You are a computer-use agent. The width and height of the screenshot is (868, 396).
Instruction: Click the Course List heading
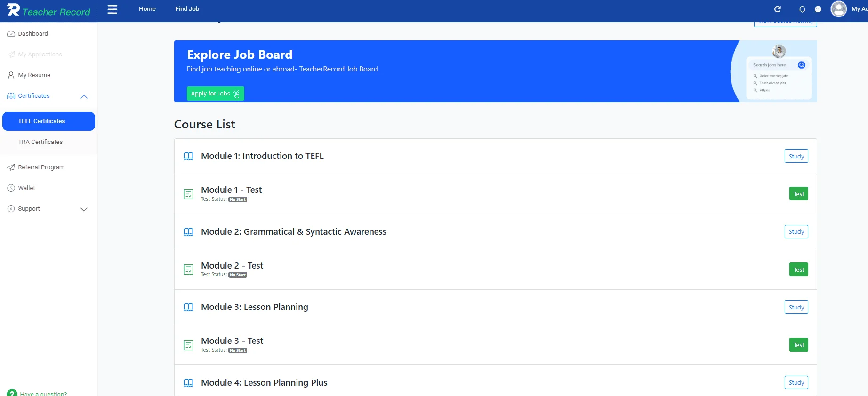(x=205, y=125)
